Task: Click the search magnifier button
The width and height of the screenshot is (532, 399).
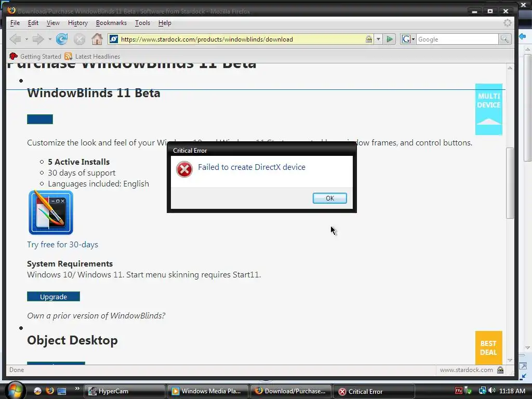Action: [x=504, y=39]
